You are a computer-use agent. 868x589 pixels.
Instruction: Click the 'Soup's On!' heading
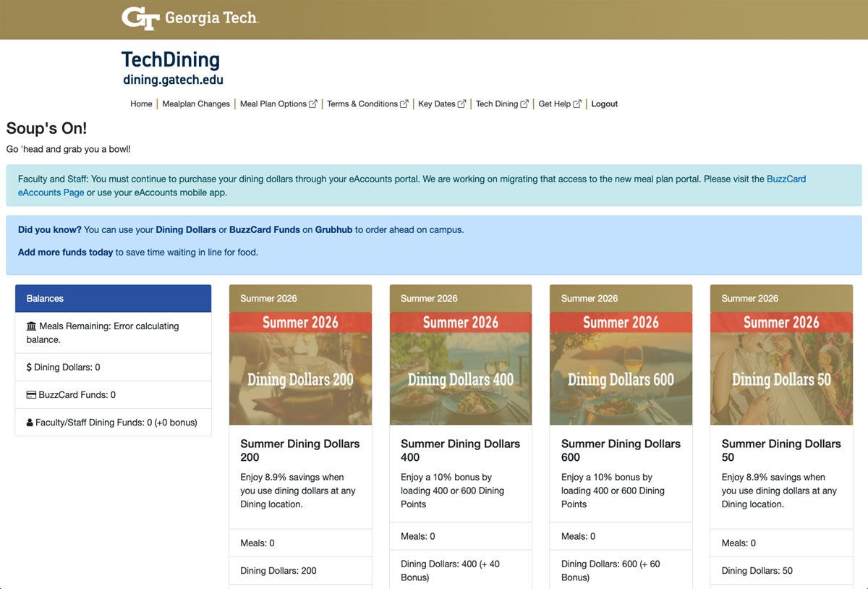[46, 129]
